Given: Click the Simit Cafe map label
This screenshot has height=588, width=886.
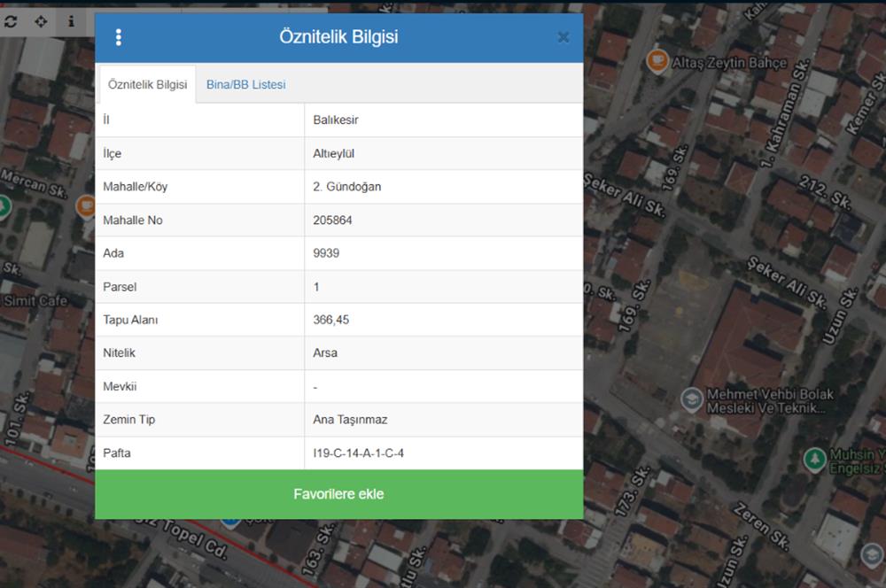Looking at the screenshot, I should (35, 301).
